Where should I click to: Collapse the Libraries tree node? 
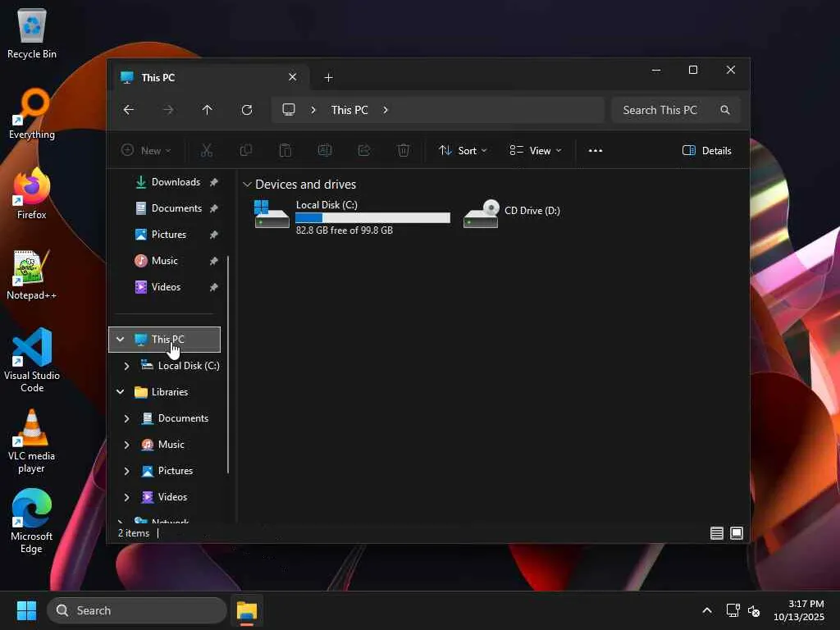tap(120, 392)
